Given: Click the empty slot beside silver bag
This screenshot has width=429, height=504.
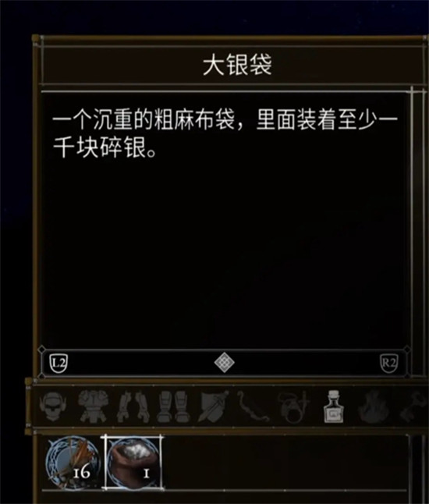Looking at the screenshot, I should click(192, 463).
